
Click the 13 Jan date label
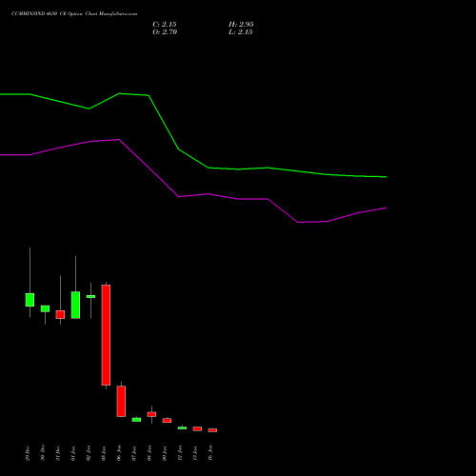point(195,453)
